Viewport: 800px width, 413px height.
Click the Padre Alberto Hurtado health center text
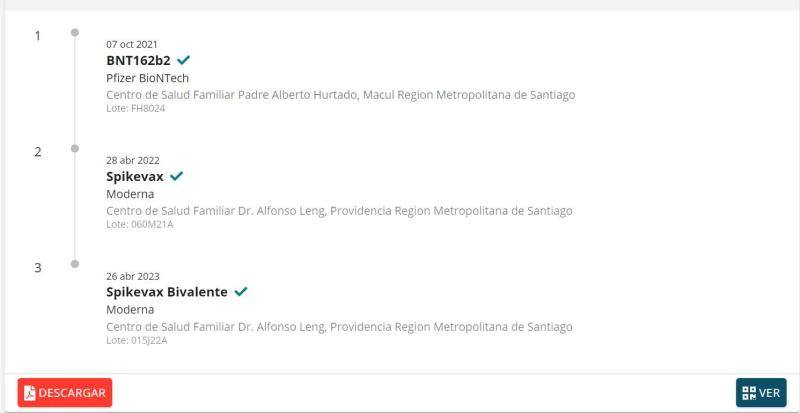340,95
